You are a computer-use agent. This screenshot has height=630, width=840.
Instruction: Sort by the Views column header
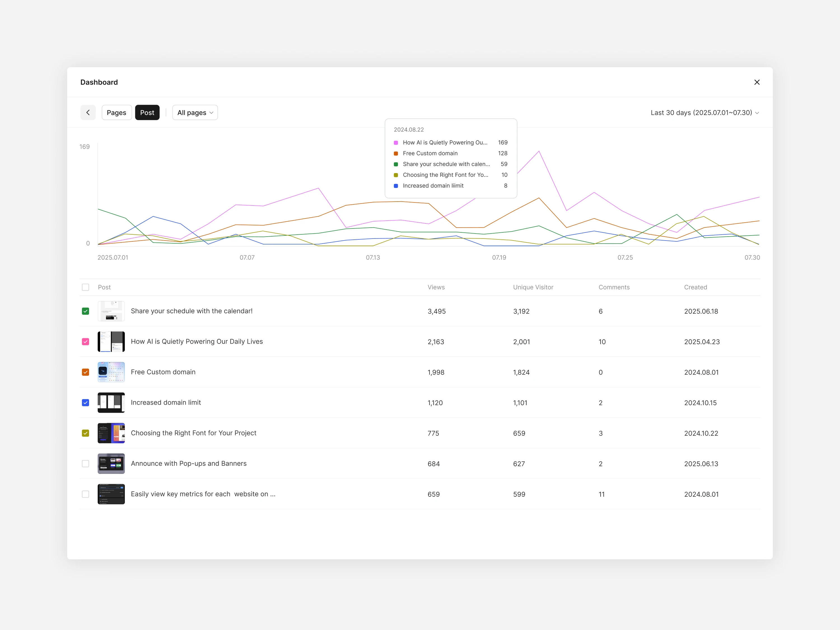436,287
